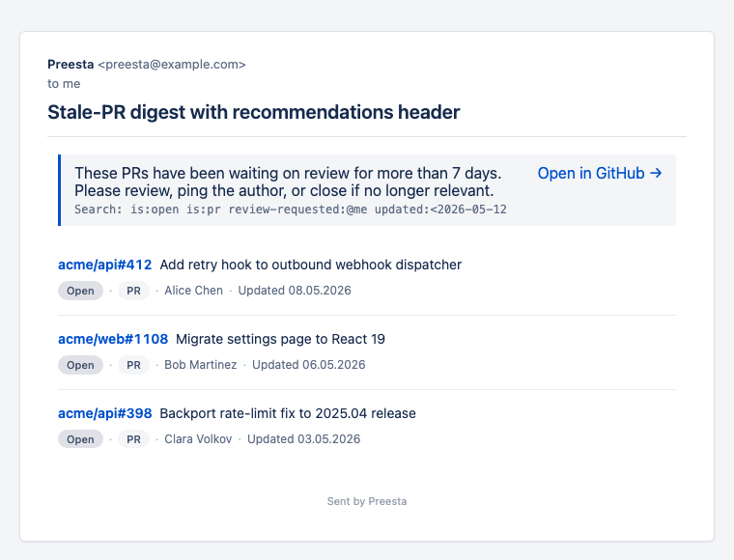The image size is (734, 560).
Task: Open the 'Open in GitHub' link
Action: pyautogui.click(x=600, y=173)
